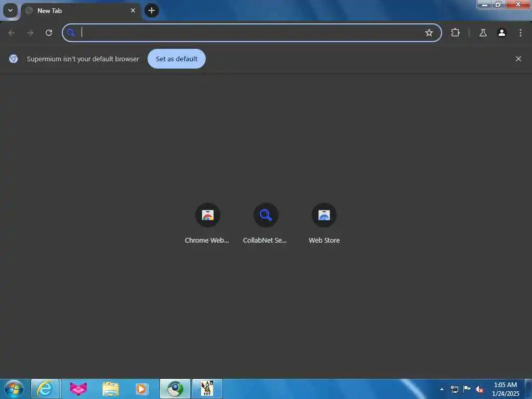Open the tab search dropdown arrow

(x=10, y=10)
